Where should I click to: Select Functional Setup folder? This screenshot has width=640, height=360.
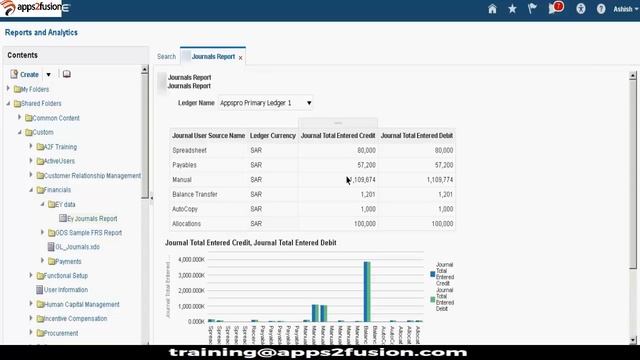point(65,276)
